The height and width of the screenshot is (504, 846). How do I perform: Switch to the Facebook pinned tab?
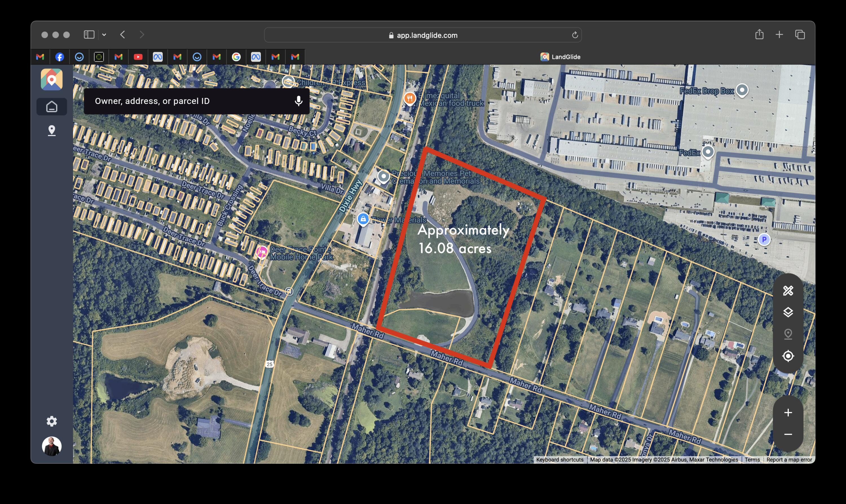click(x=60, y=57)
